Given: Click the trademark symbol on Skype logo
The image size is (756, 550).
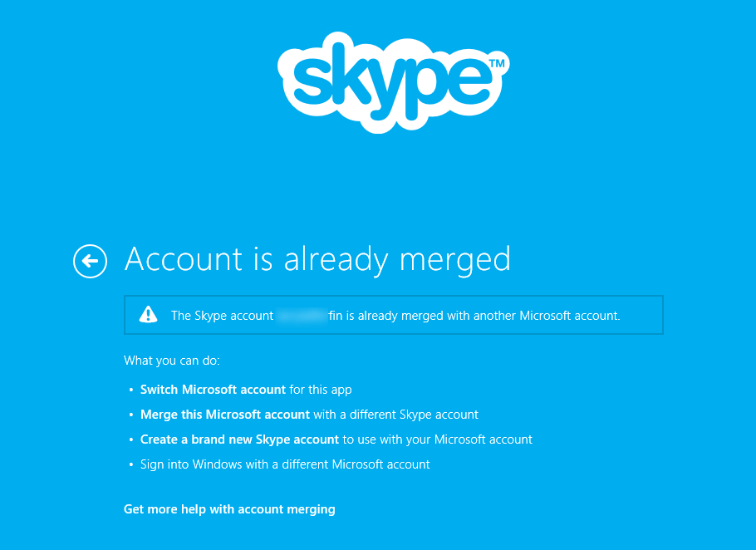Looking at the screenshot, I should click(x=497, y=63).
